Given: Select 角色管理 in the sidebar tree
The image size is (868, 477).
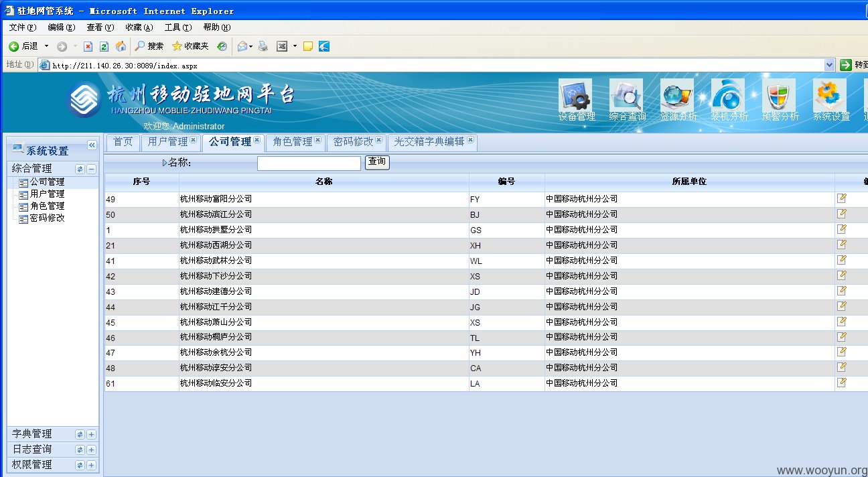Looking at the screenshot, I should tap(47, 206).
